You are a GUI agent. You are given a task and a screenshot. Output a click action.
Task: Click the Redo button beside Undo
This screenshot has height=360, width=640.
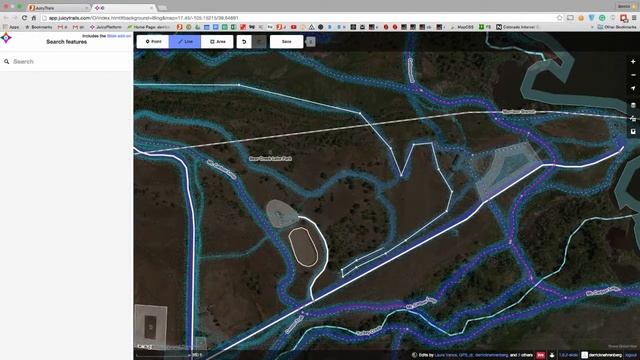tap(259, 42)
